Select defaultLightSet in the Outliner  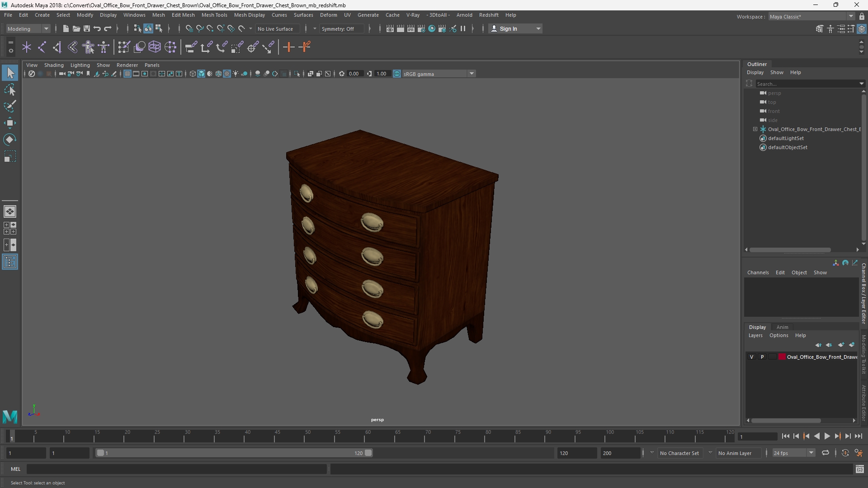pyautogui.click(x=786, y=138)
